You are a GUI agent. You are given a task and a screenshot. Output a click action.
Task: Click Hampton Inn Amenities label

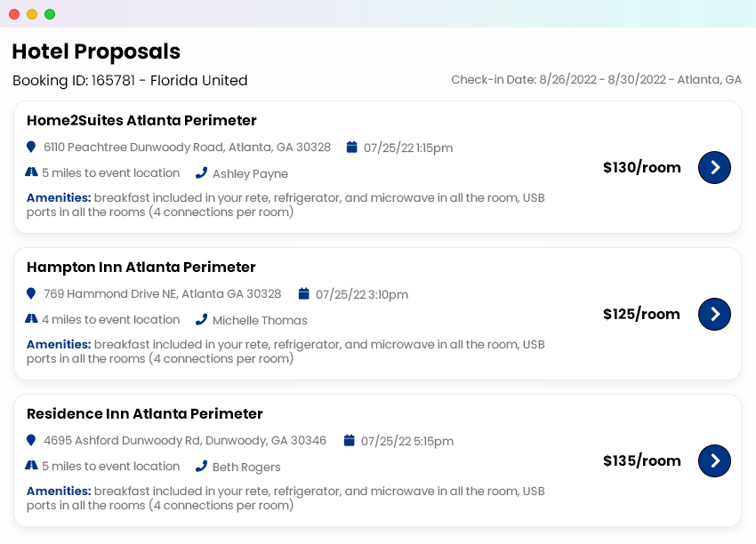coord(59,345)
